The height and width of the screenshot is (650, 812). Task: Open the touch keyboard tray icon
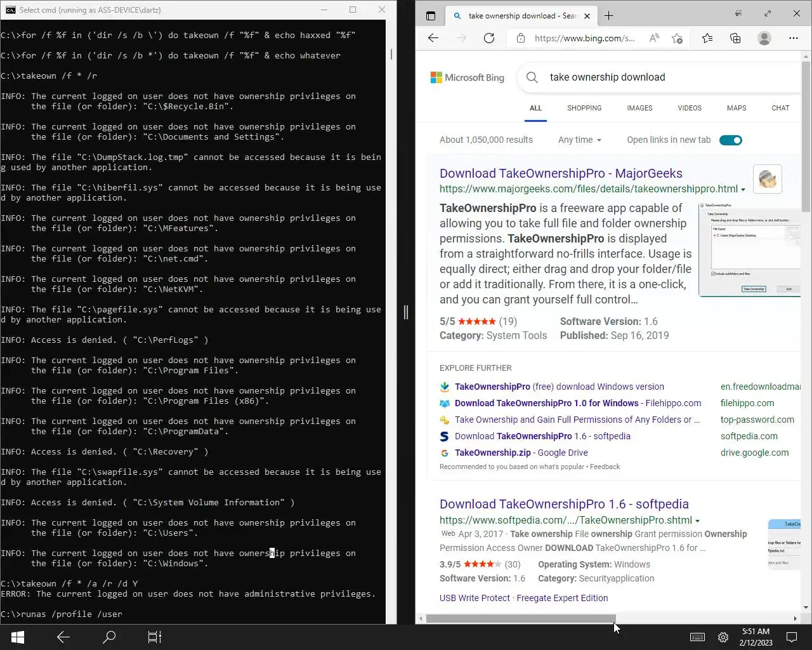(x=697, y=637)
